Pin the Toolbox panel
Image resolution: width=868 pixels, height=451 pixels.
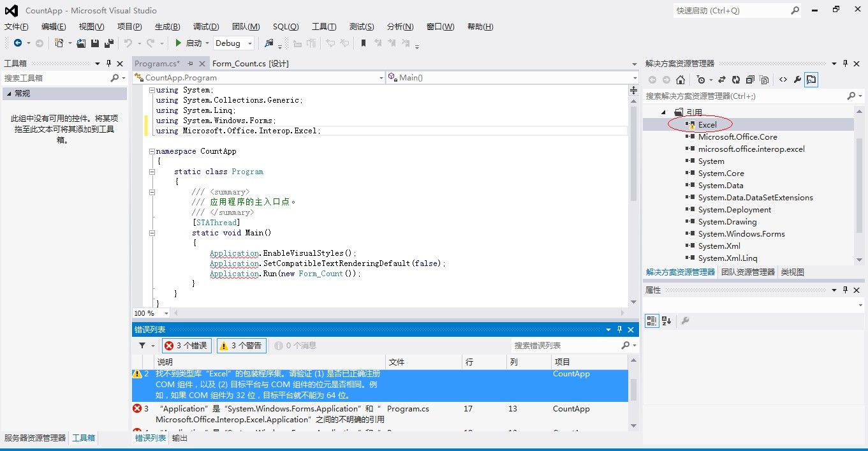coord(108,63)
